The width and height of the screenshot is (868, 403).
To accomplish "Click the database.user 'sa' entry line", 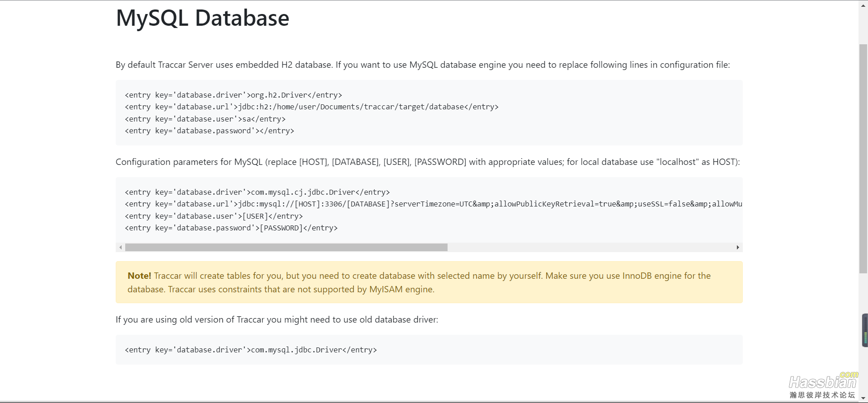I will click(x=205, y=119).
